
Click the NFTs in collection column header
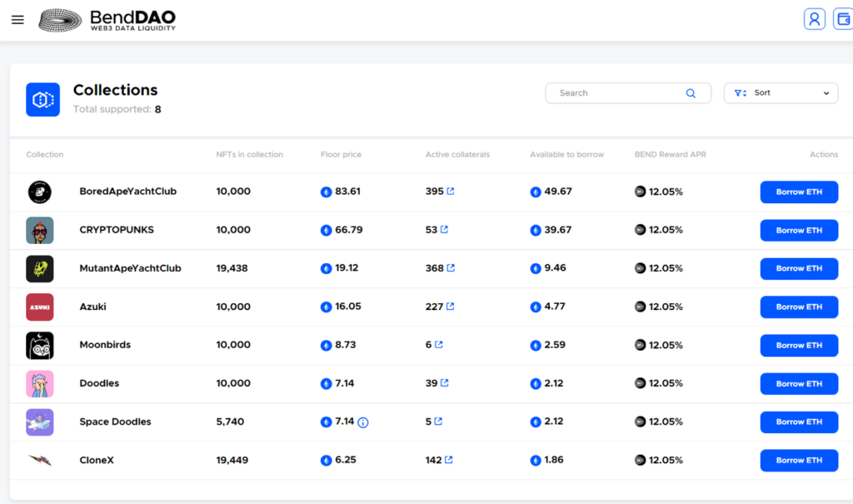[249, 155]
